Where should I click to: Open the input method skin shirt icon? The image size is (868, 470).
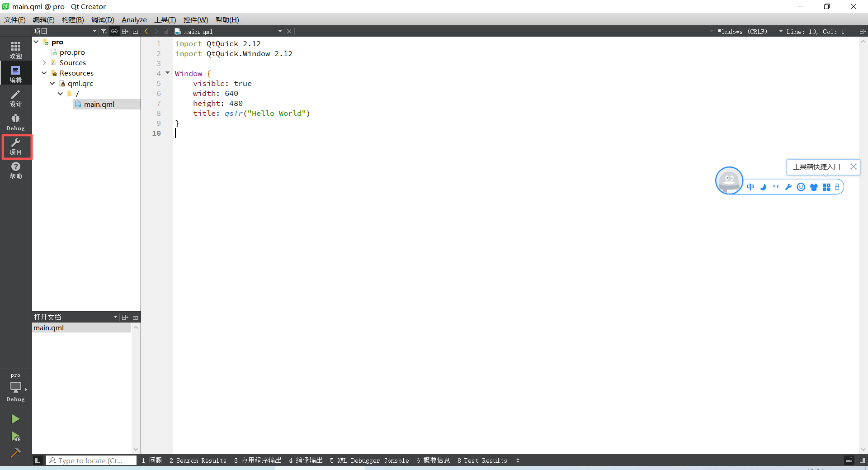point(814,187)
